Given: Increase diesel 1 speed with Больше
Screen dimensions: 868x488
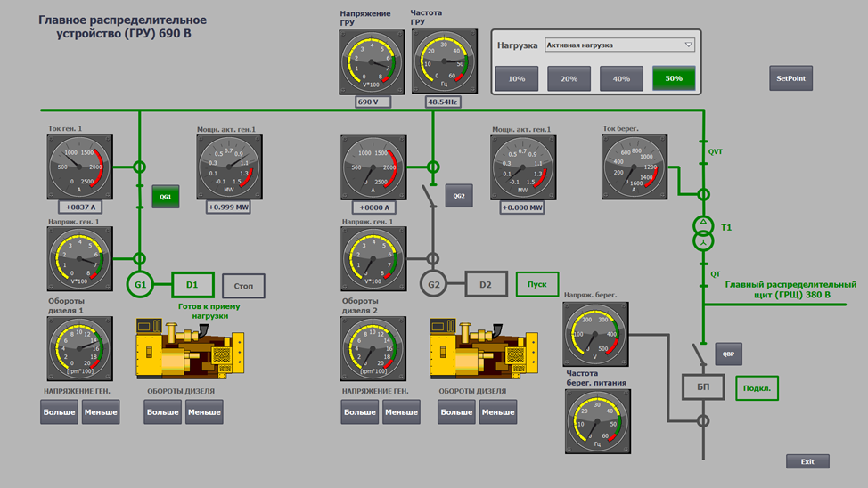Looking at the screenshot, I should (163, 412).
